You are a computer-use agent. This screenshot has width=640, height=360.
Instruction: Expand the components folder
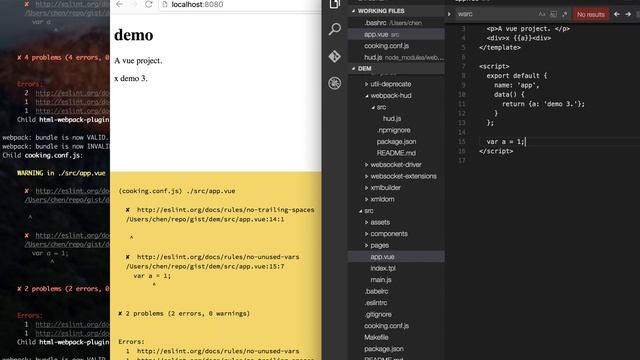click(367, 234)
